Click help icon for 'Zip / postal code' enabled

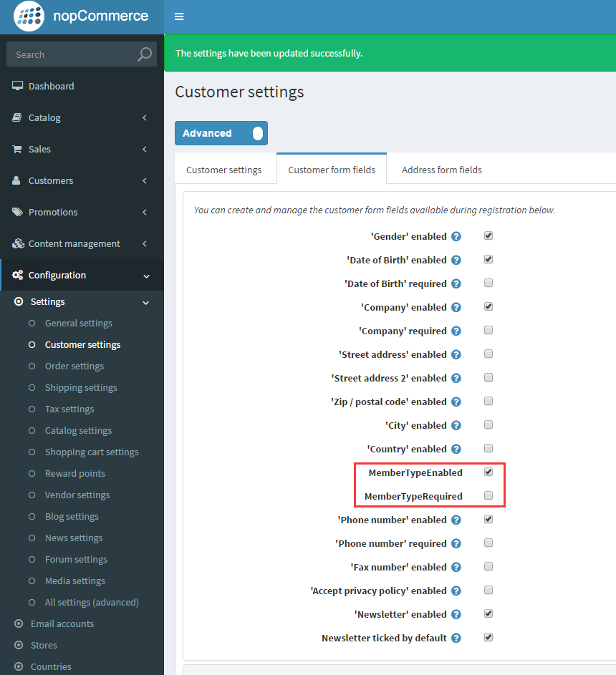tap(456, 402)
